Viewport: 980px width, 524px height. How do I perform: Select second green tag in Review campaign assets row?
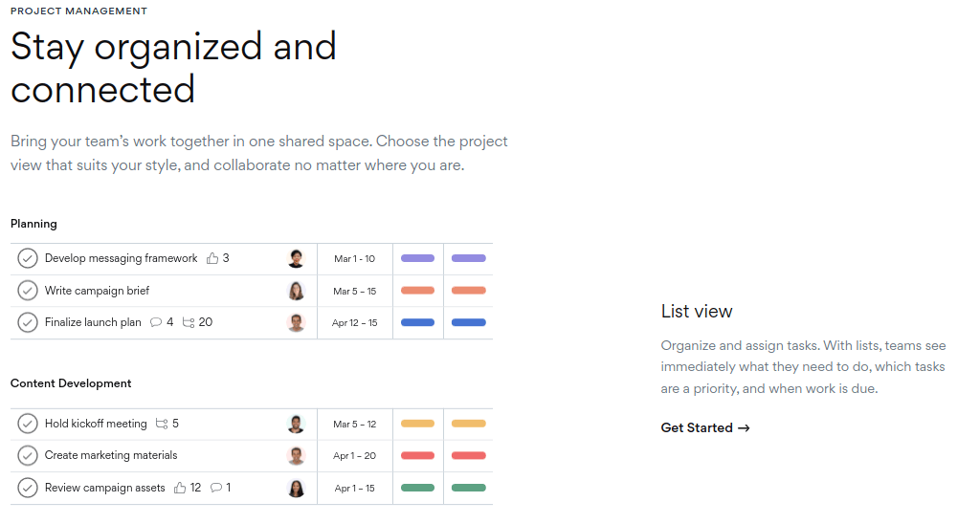[469, 488]
